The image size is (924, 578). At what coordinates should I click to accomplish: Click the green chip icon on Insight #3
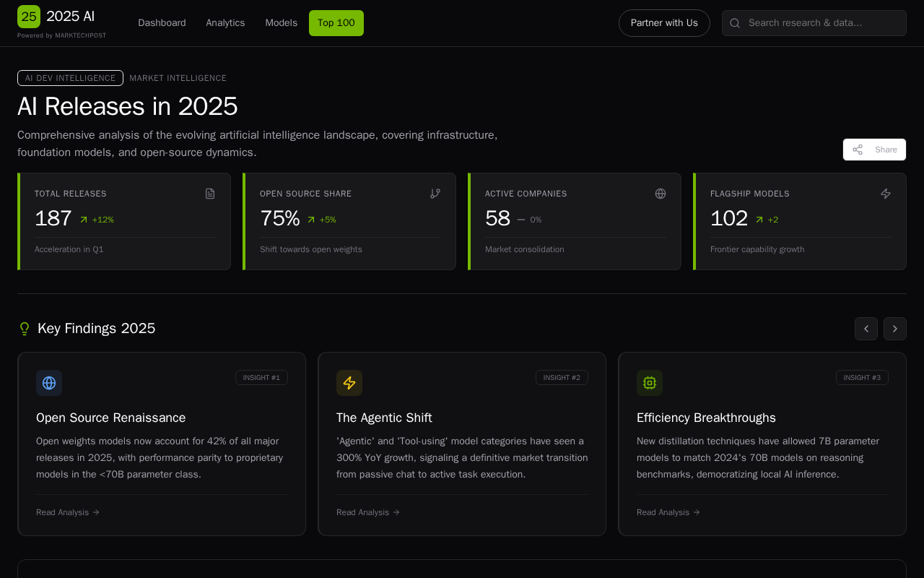650,383
